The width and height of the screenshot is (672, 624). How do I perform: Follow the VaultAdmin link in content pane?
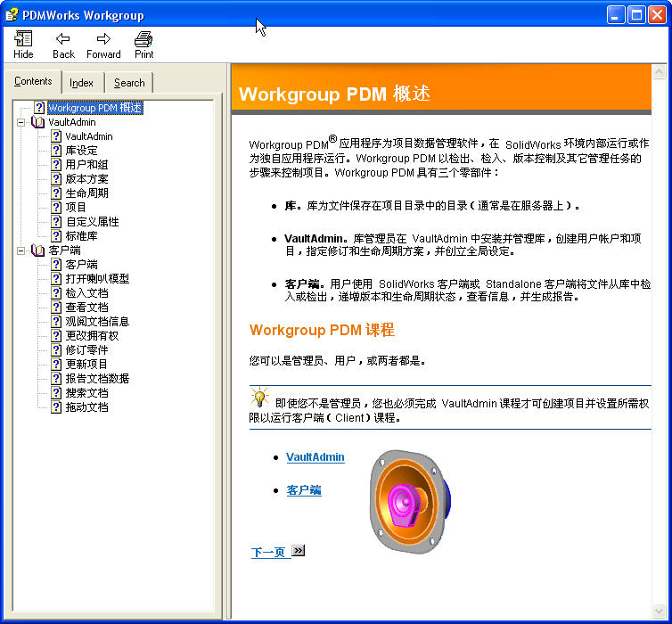[315, 457]
